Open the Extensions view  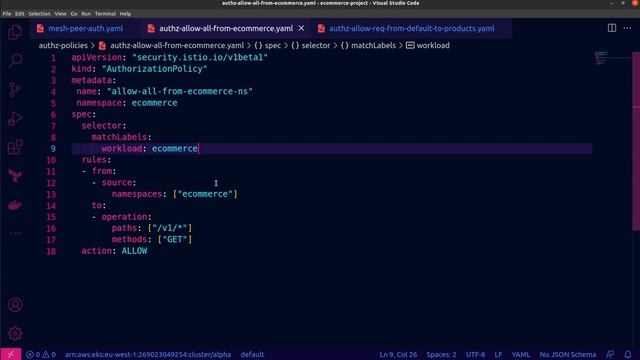[15, 147]
